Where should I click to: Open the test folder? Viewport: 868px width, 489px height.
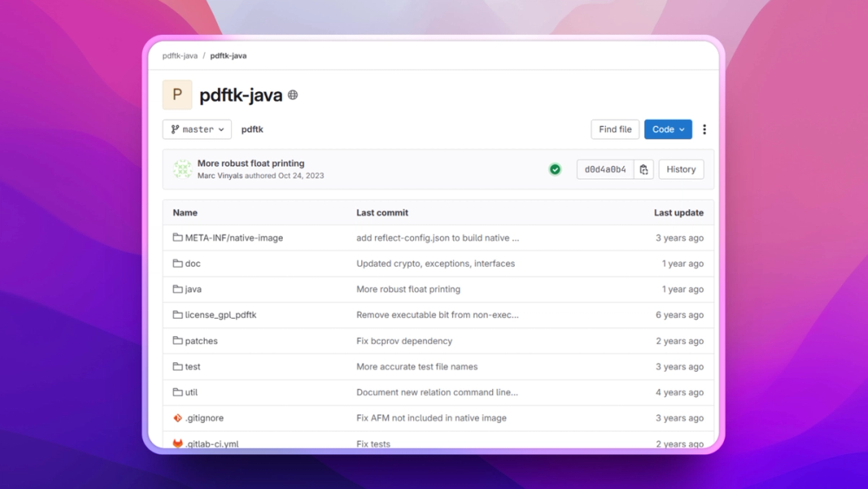point(193,367)
